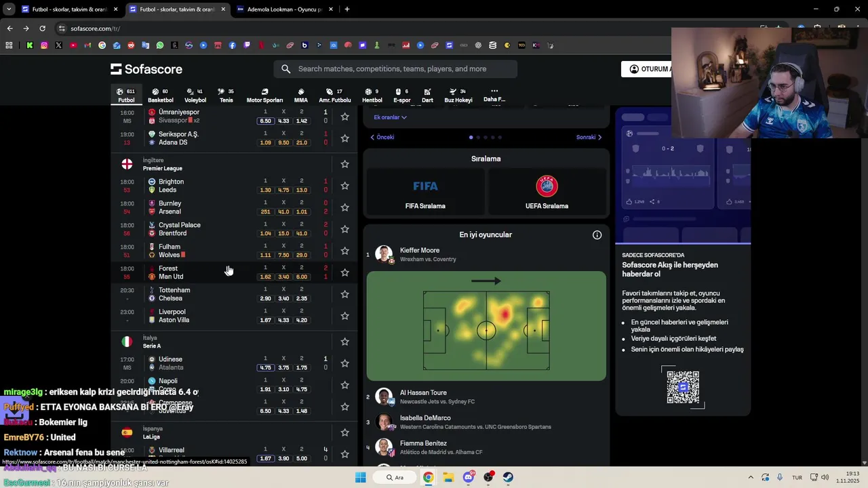Open the Spain flag LaLiga header
Viewport: 868px width, 488px height.
pos(127,432)
